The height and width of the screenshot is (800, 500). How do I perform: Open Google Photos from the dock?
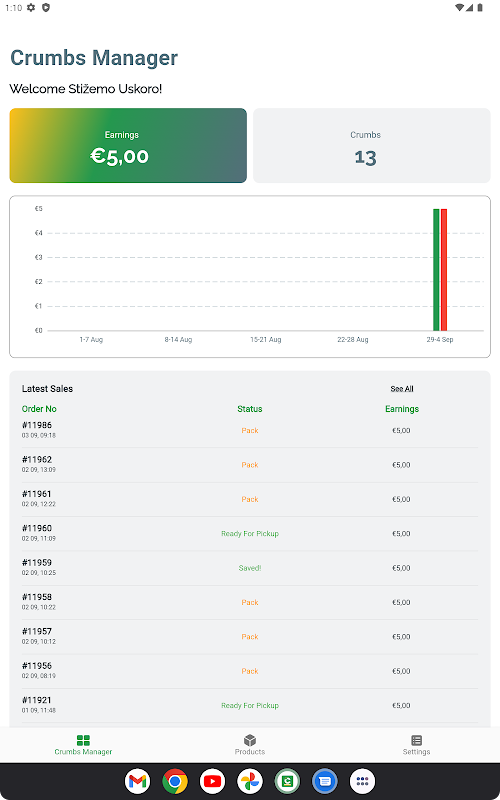pyautogui.click(x=250, y=781)
